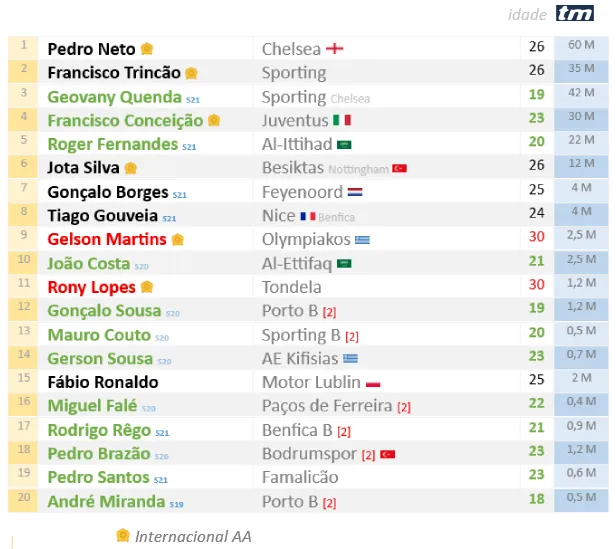Click the Internacional AA legend badge
The image size is (616, 549).
coord(123,535)
